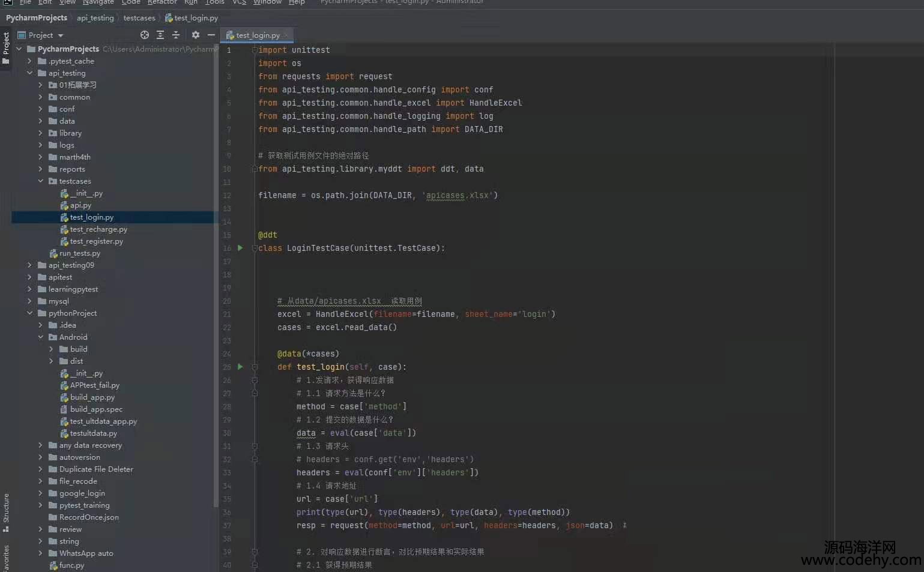Expand the common folder
924x572 pixels.
(x=40, y=97)
